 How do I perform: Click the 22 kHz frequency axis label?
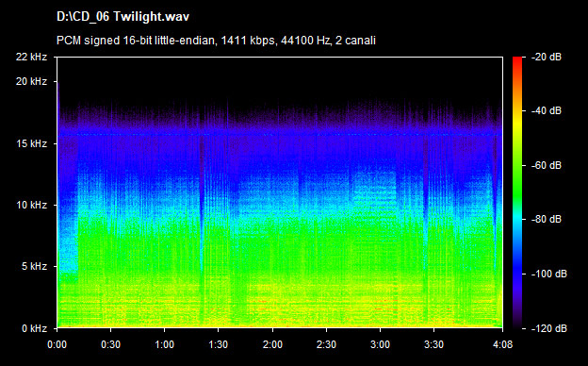coord(31,57)
